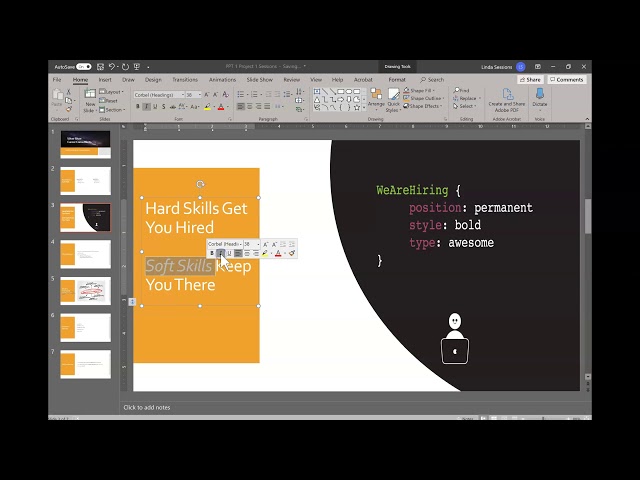Click Find in the Editing group
The image size is (640, 480).
click(461, 90)
